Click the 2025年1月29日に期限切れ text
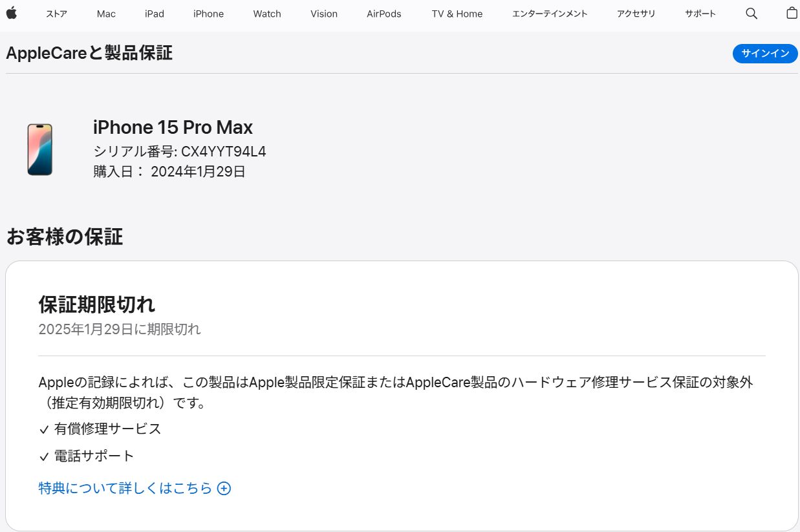Image resolution: width=800 pixels, height=532 pixels. [x=120, y=329]
